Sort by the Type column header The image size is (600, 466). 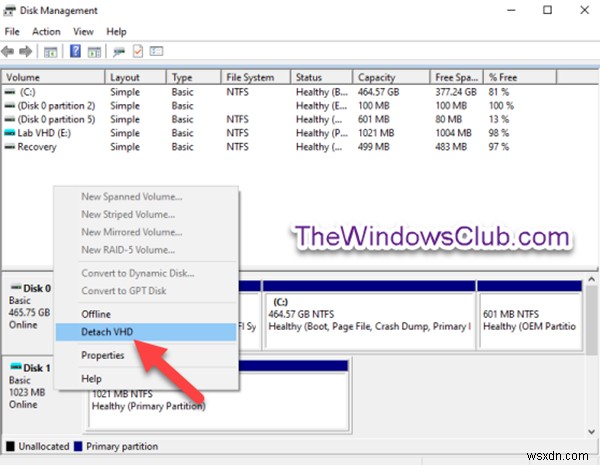tap(194, 77)
